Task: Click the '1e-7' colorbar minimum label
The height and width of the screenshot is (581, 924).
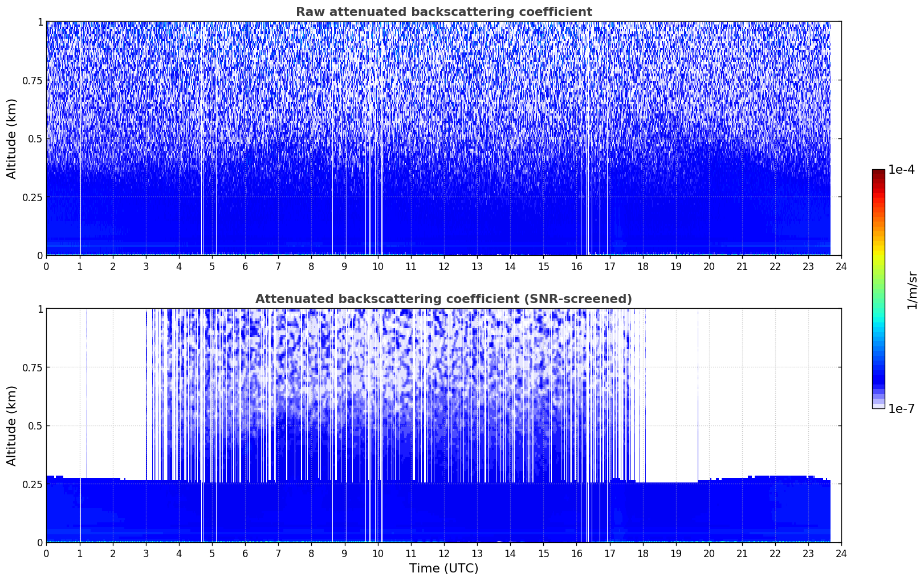Action: point(901,409)
